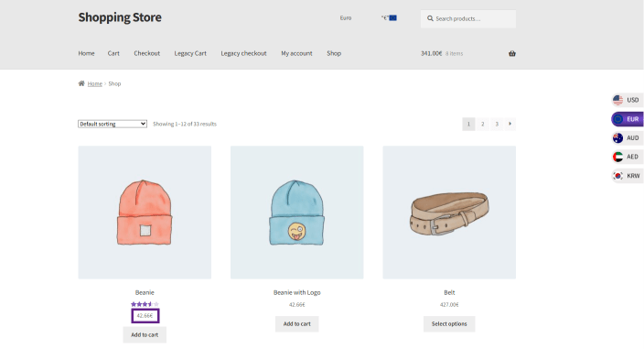Open Checkout from navigation

tap(146, 53)
